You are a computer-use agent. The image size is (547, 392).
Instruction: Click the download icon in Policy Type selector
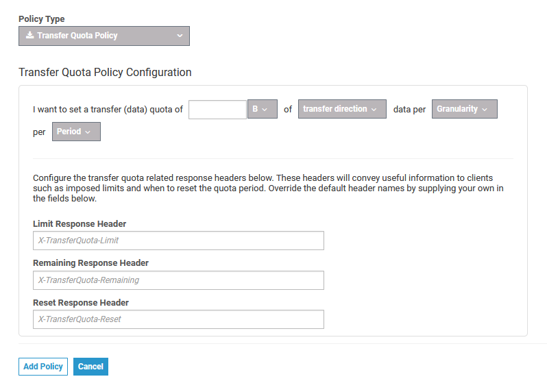click(29, 36)
